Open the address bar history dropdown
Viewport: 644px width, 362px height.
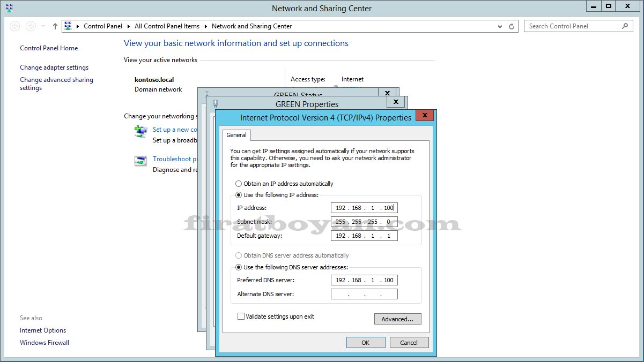pyautogui.click(x=501, y=26)
